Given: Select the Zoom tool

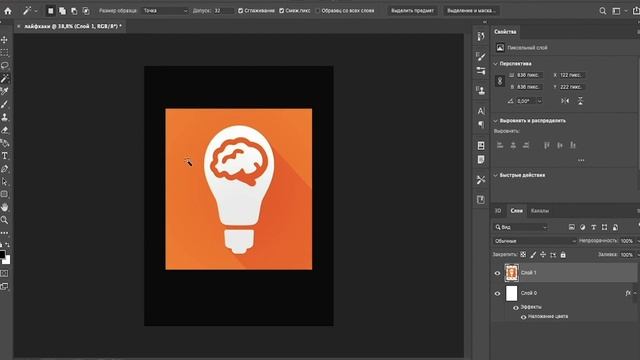Looking at the screenshot, I should [x=4, y=220].
